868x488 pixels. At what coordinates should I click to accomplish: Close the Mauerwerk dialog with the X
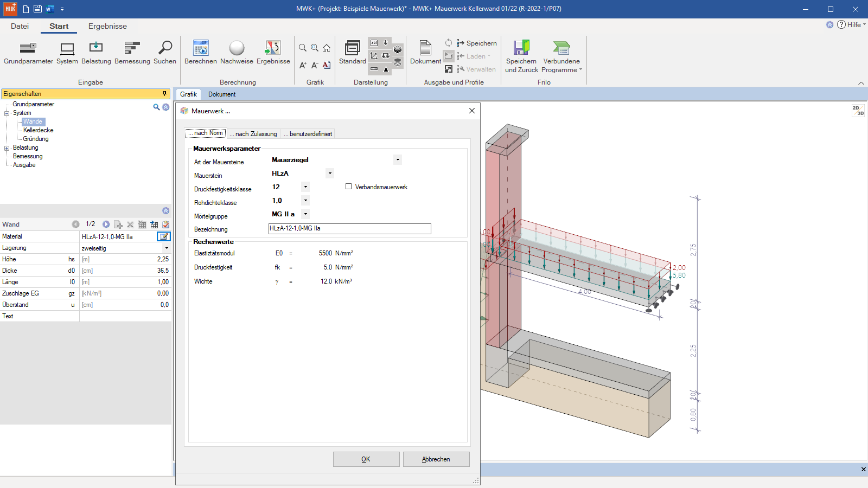[x=472, y=111]
